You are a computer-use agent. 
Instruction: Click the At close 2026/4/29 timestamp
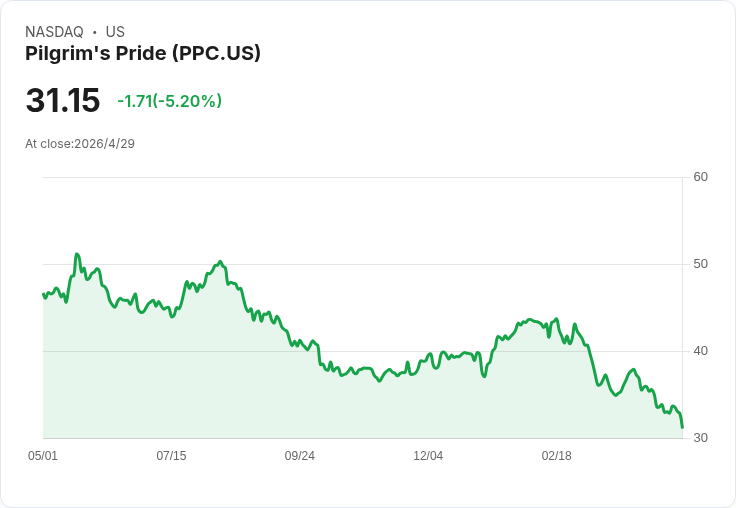[80, 144]
